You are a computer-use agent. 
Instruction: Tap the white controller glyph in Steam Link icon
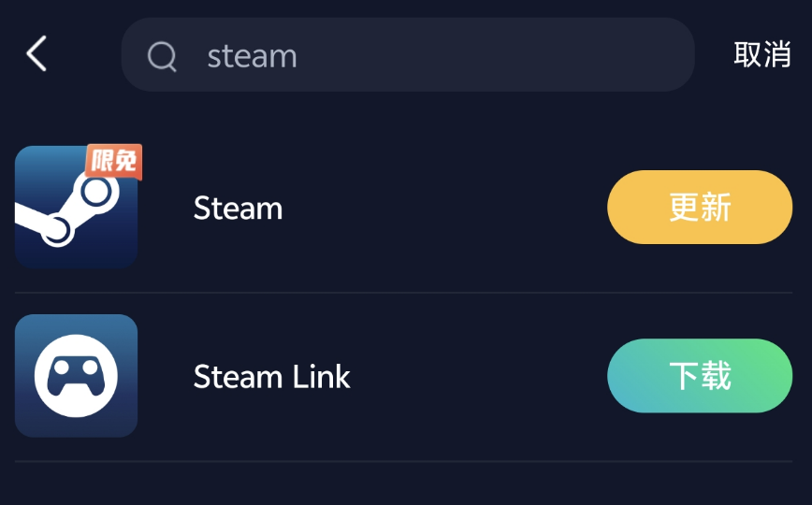click(76, 376)
